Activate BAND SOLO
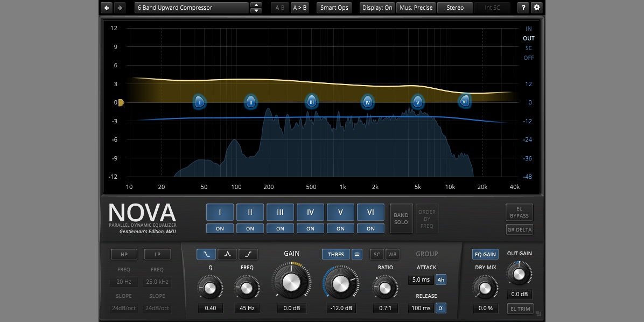Viewport: 644px width, 322px height. pyautogui.click(x=401, y=219)
